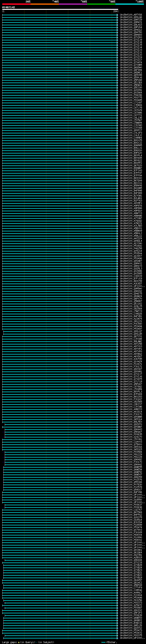Select hit label UniRef100_Q9ZSD7
Image resolution: width=146 pixels, height=644 pixels.
coord(131,369)
